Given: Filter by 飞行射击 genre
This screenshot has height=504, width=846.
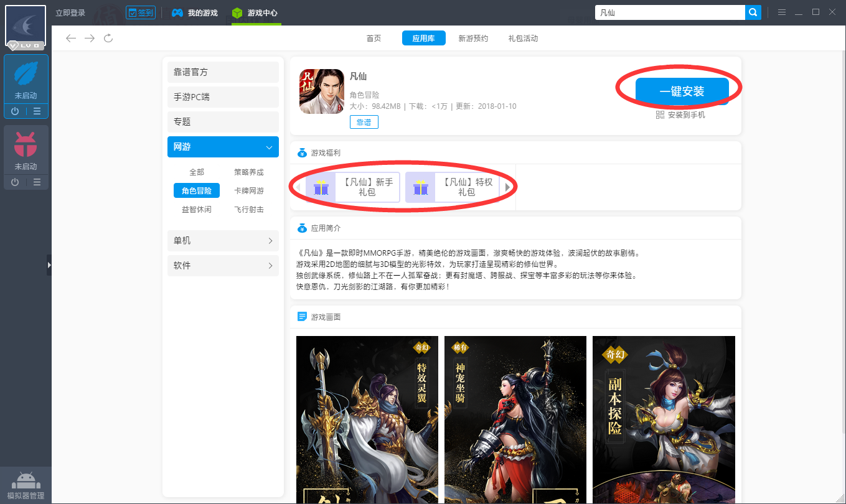Looking at the screenshot, I should 249,210.
